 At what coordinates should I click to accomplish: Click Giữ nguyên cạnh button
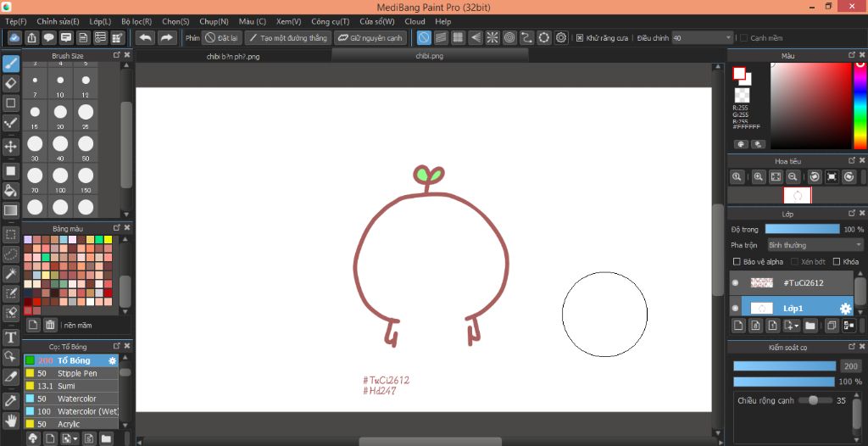point(370,38)
